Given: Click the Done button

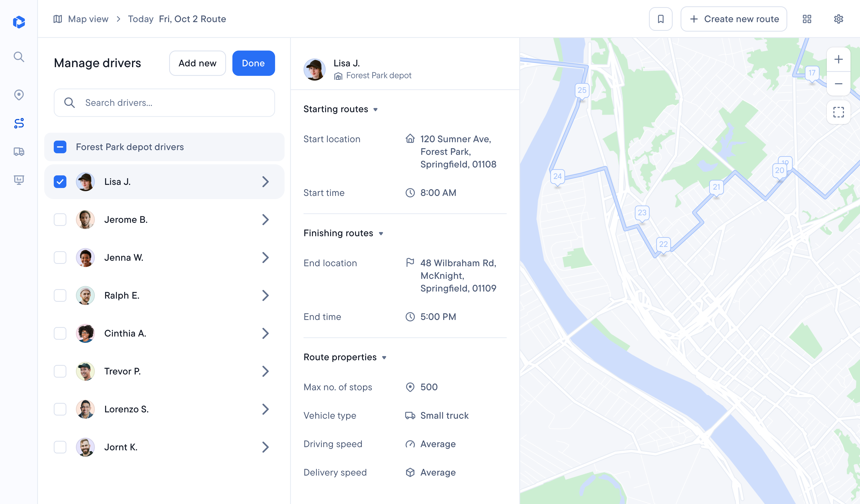Looking at the screenshot, I should pyautogui.click(x=253, y=63).
